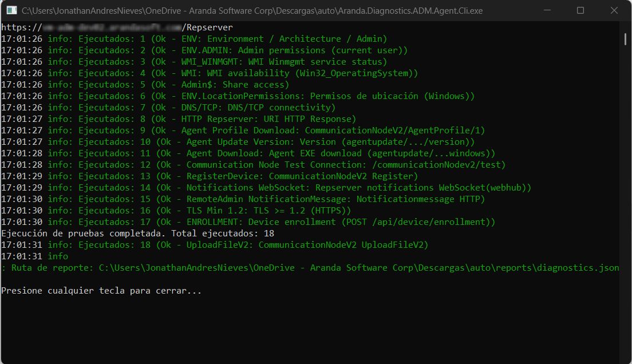
Task: Minimize the diagnostics console window
Action: coord(554,10)
